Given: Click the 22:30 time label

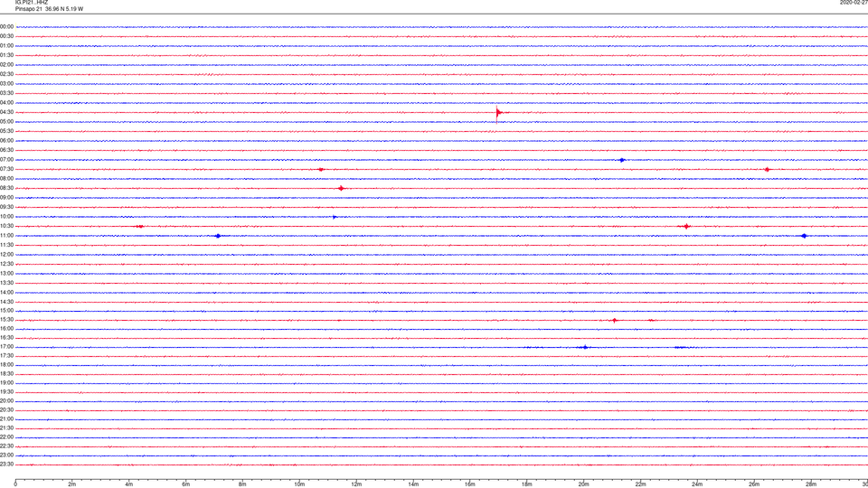Looking at the screenshot, I should pos(6,446).
